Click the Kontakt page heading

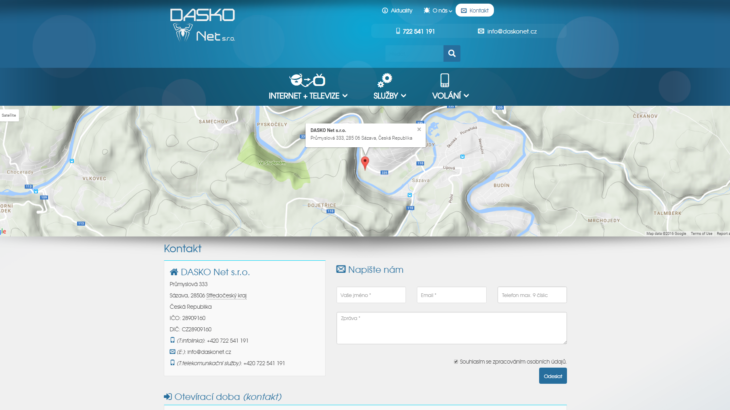click(x=182, y=249)
